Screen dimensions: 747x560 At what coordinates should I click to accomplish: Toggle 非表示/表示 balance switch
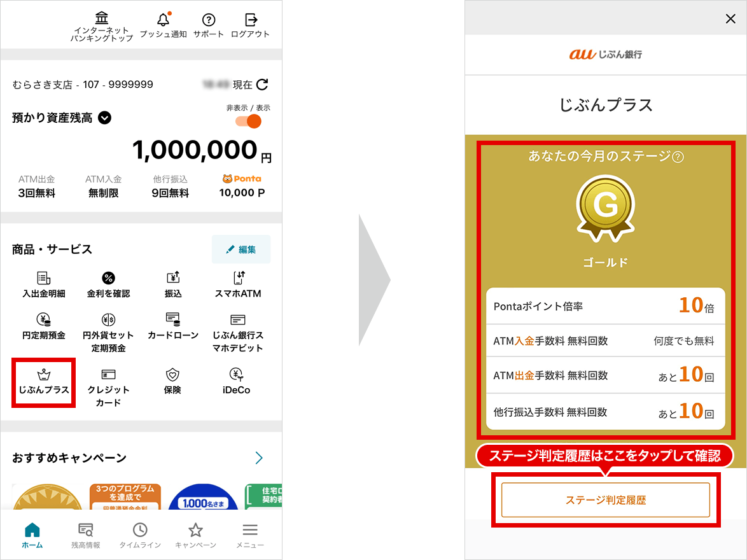coord(248,122)
